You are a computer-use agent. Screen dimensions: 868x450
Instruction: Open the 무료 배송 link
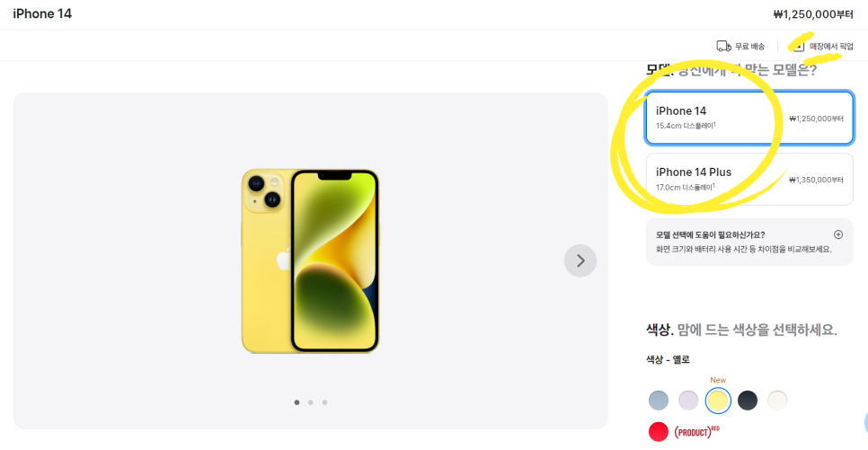pos(749,47)
